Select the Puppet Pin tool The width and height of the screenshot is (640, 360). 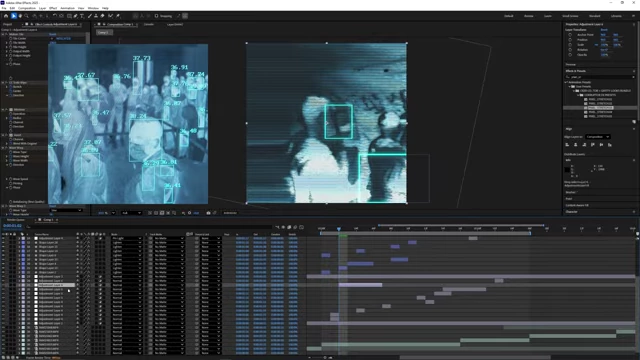(118, 16)
